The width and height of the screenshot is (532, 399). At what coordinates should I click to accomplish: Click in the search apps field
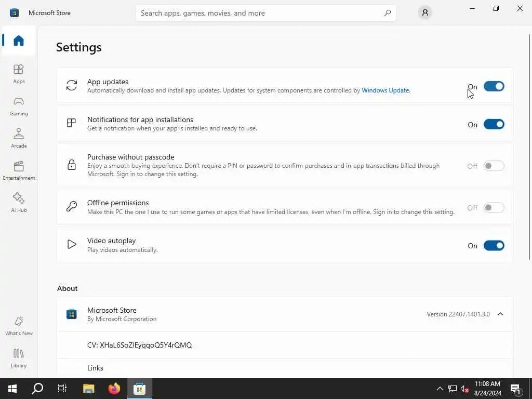point(265,13)
